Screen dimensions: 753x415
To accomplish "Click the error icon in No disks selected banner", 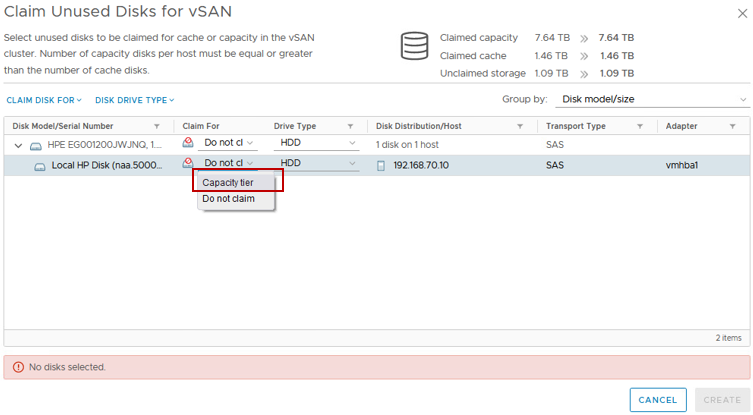I will pyautogui.click(x=18, y=367).
